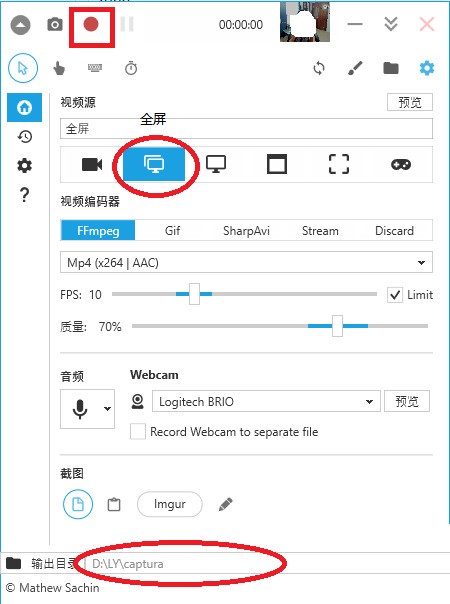Open the Mp4 (x264 | AAC) format dropdown
This screenshot has height=604, width=450.
click(x=246, y=263)
